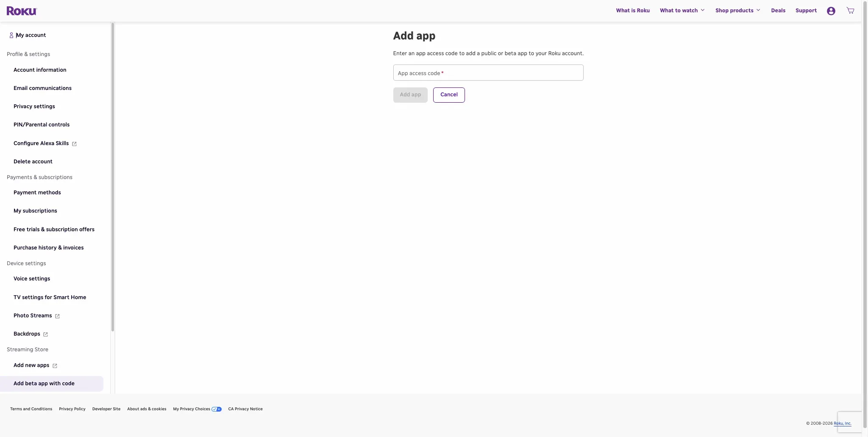
Task: Click the My account person icon
Action: tap(11, 35)
